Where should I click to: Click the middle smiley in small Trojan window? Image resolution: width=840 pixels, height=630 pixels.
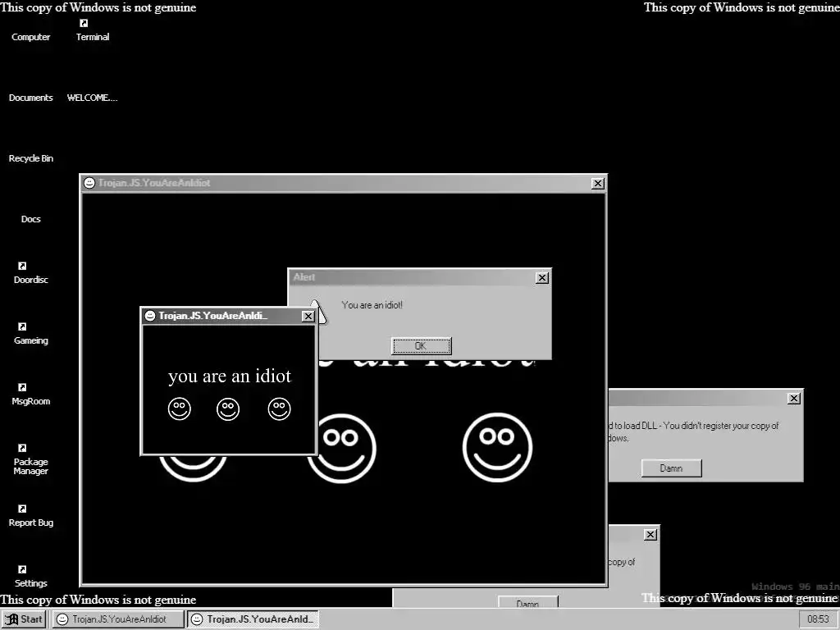pyautogui.click(x=228, y=409)
